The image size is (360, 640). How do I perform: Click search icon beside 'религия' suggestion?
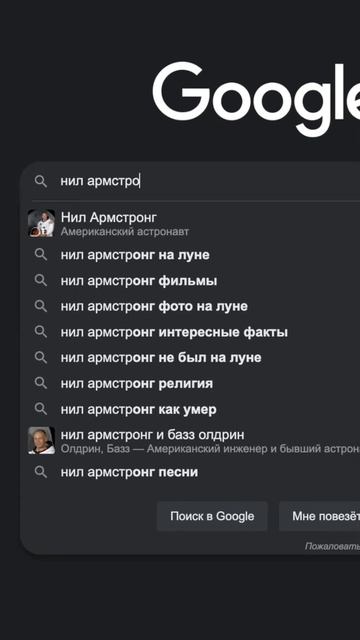point(41,383)
